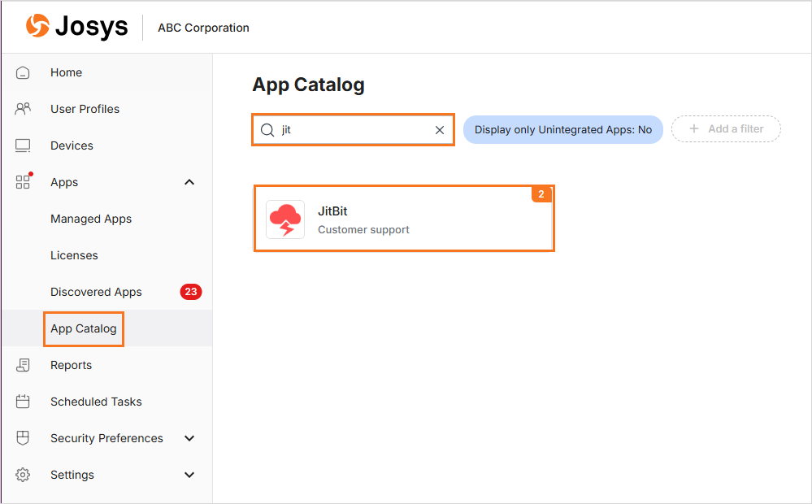
Task: Expand the Security Preferences chevron
Action: click(x=189, y=438)
